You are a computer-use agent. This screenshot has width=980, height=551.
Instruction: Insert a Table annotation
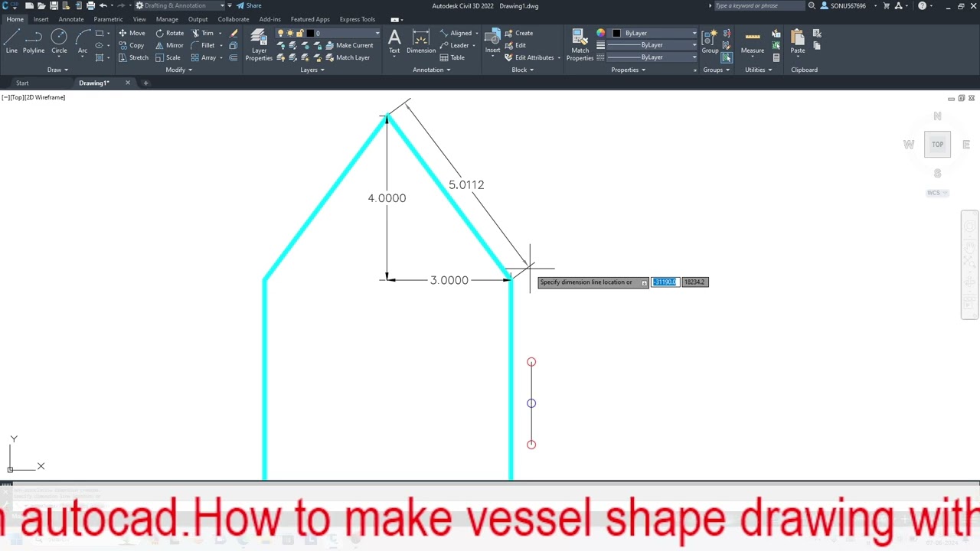(x=452, y=57)
